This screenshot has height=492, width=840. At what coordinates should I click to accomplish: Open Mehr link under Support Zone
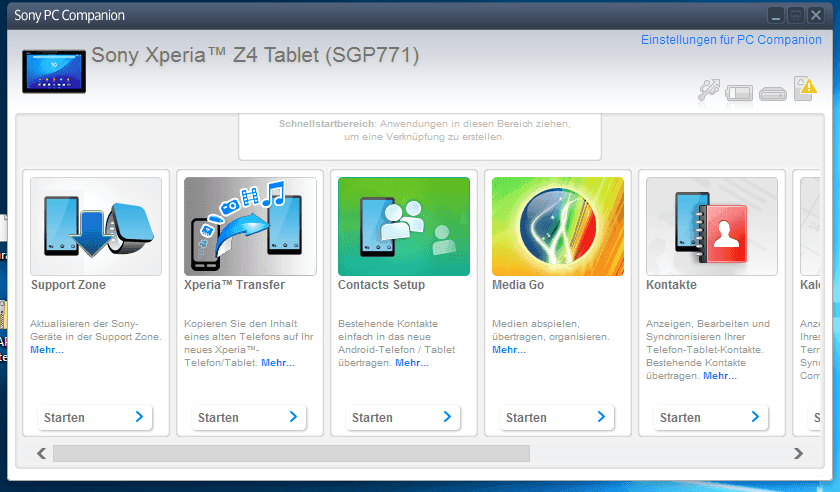pos(47,350)
